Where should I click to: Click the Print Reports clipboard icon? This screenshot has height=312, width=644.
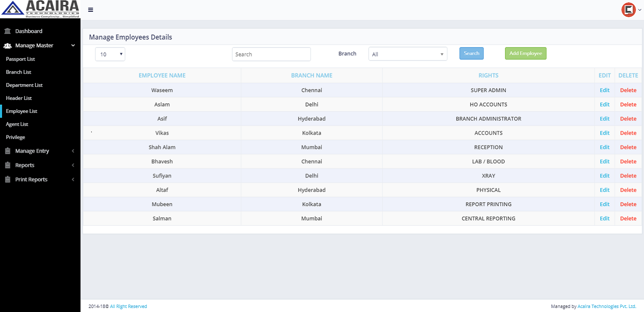coord(7,180)
